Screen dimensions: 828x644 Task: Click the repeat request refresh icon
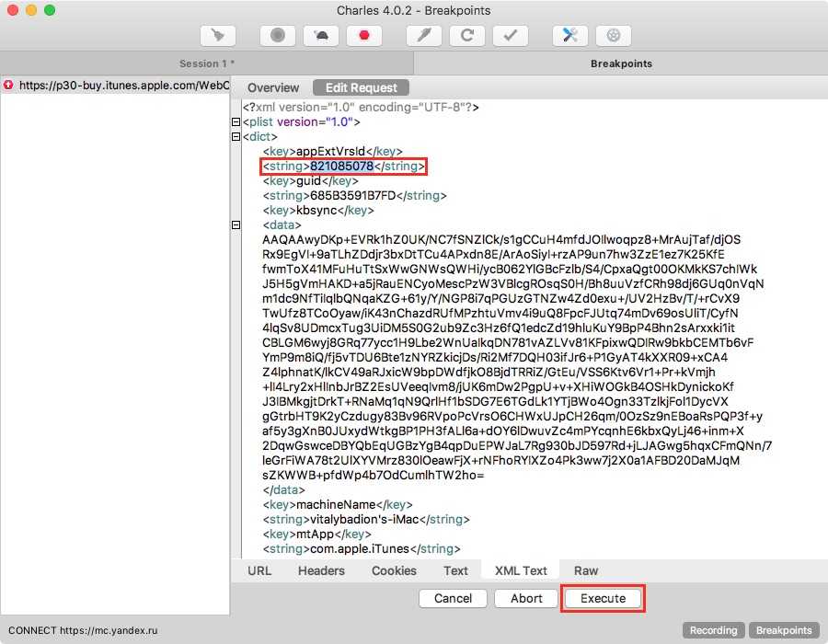pyautogui.click(x=467, y=36)
